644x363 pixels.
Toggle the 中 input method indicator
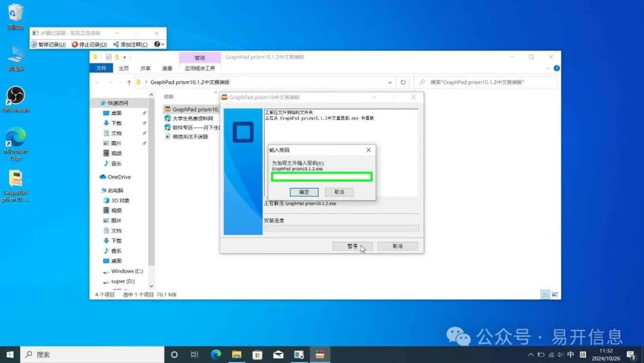click(571, 355)
